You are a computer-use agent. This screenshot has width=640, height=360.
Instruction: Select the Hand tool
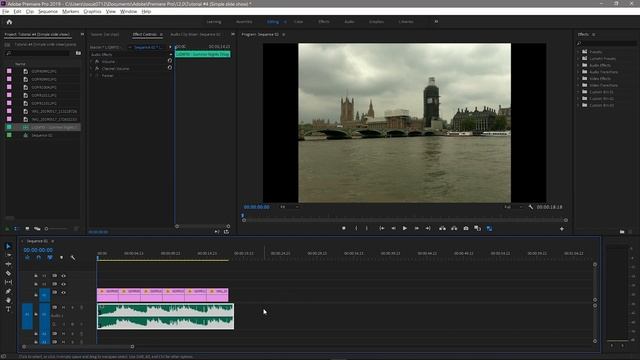(8, 300)
